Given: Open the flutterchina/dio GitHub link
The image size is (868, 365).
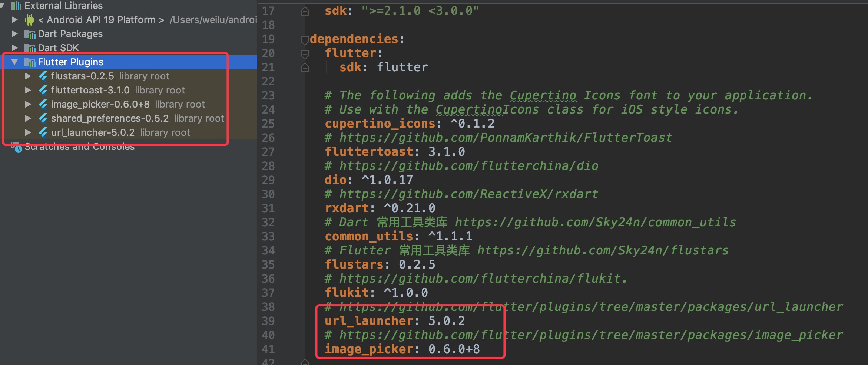Looking at the screenshot, I should pos(469,166).
